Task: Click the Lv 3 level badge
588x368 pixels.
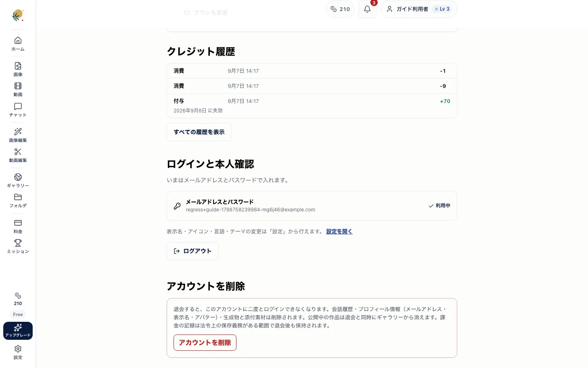Action: [x=442, y=9]
